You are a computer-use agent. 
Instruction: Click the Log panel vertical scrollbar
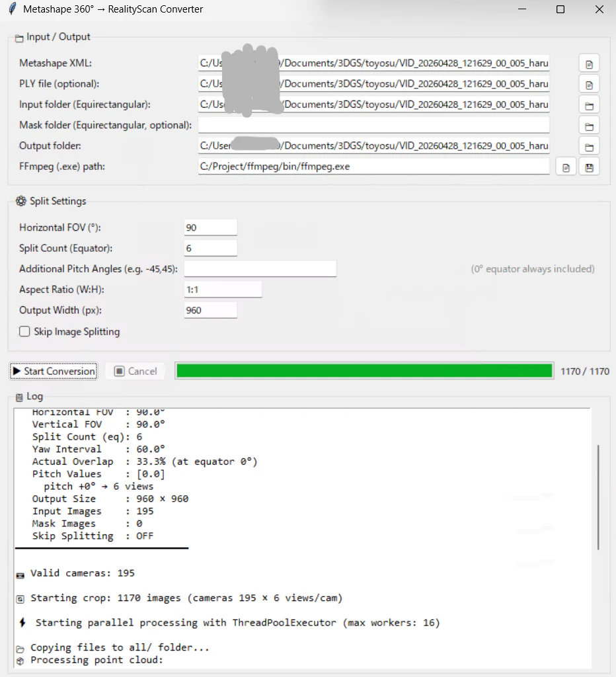(x=598, y=497)
